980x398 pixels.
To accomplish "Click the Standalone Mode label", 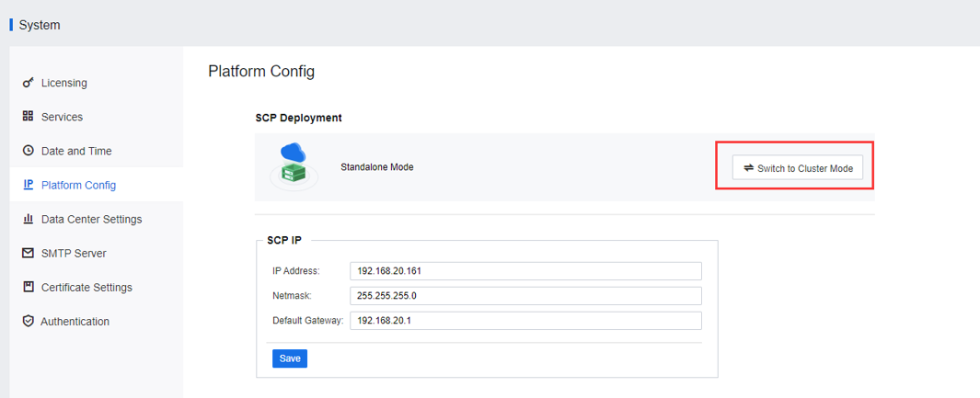I will click(x=377, y=167).
